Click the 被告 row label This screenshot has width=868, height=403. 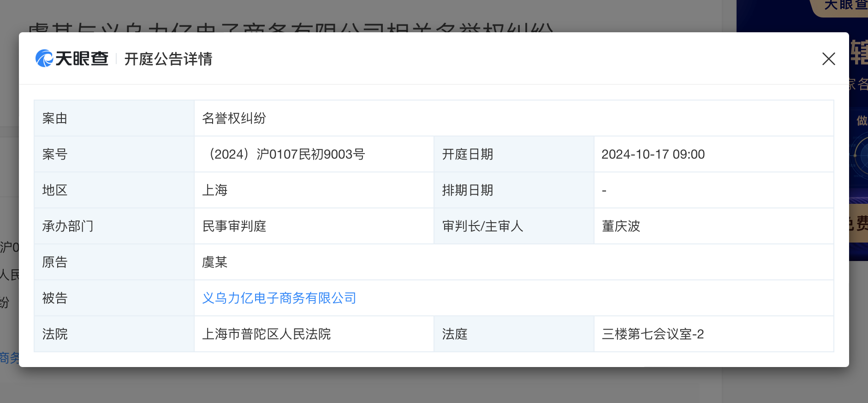tap(55, 298)
